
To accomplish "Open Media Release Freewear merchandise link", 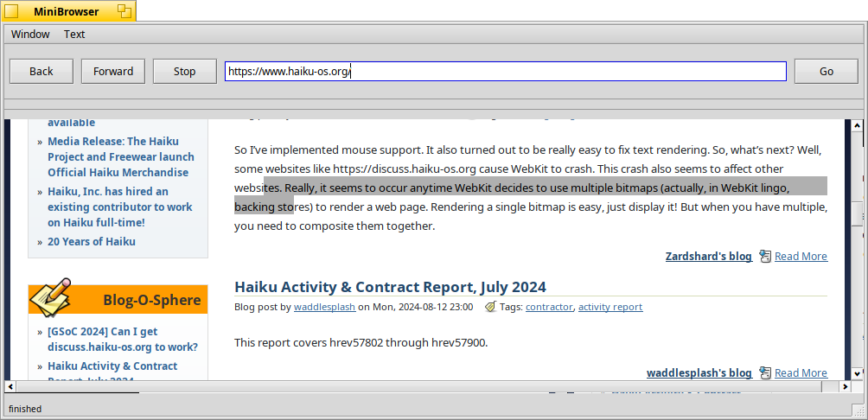I will click(x=121, y=156).
